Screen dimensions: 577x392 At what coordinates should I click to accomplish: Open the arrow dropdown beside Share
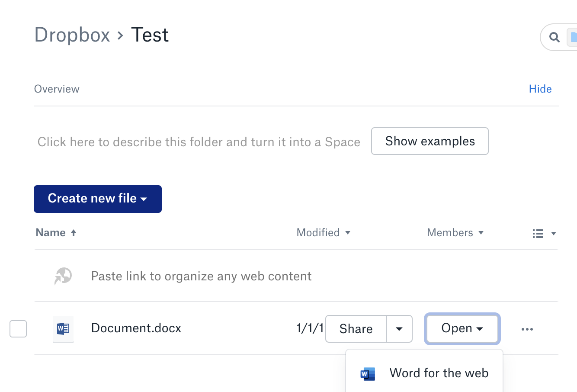pyautogui.click(x=399, y=329)
